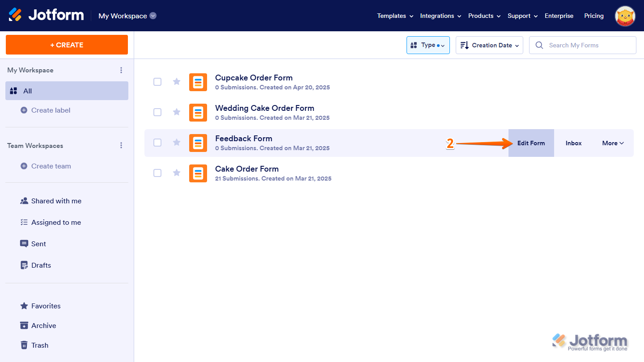The image size is (644, 362).
Task: Check the Wedding Cake Order Form checkbox
Action: click(x=157, y=112)
